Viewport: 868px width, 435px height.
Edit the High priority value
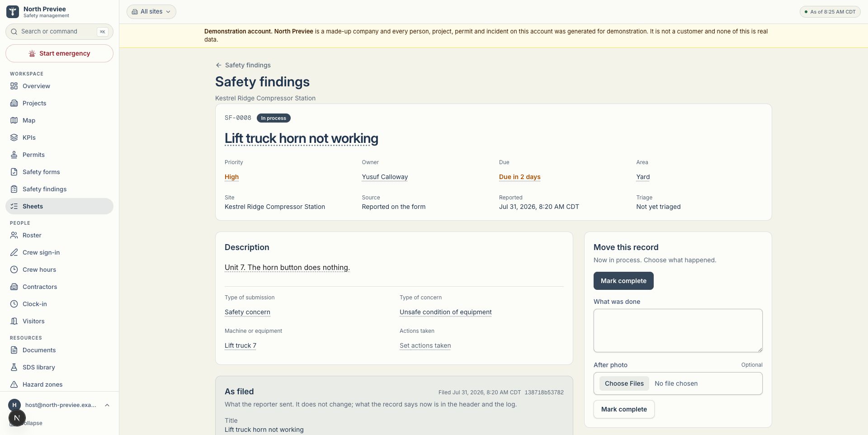(x=231, y=177)
